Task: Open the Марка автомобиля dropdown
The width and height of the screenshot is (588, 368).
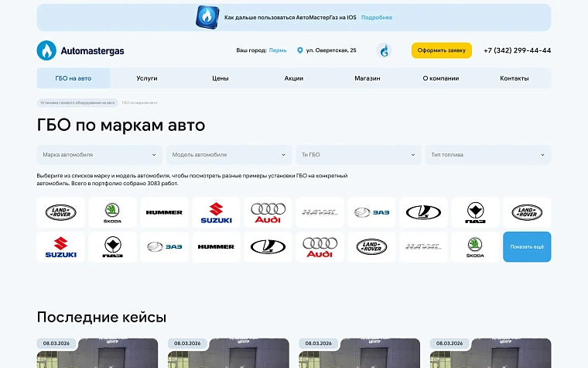Action: (99, 155)
